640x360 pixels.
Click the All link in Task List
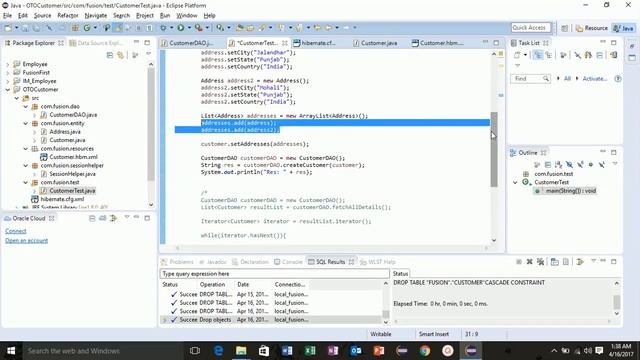click(567, 79)
